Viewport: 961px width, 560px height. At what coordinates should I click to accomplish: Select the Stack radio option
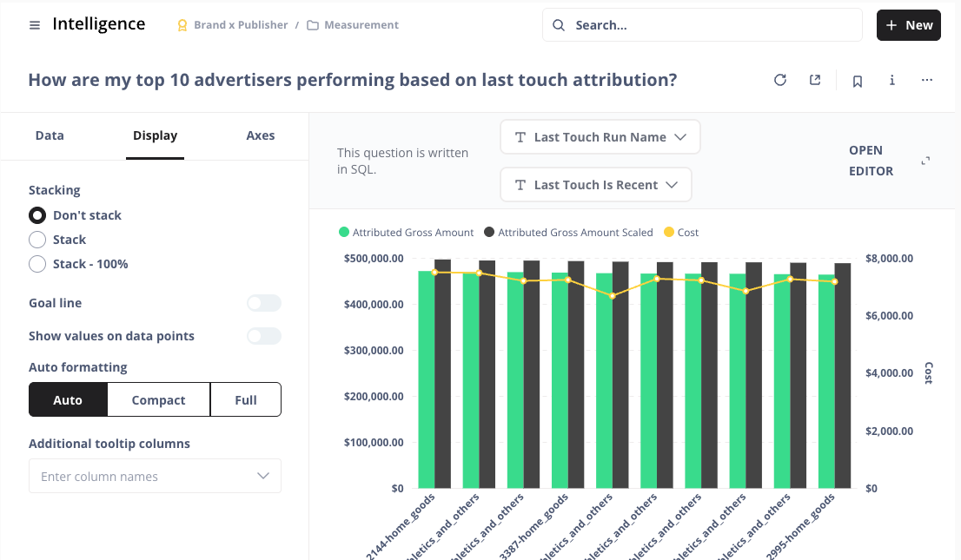pyautogui.click(x=37, y=240)
